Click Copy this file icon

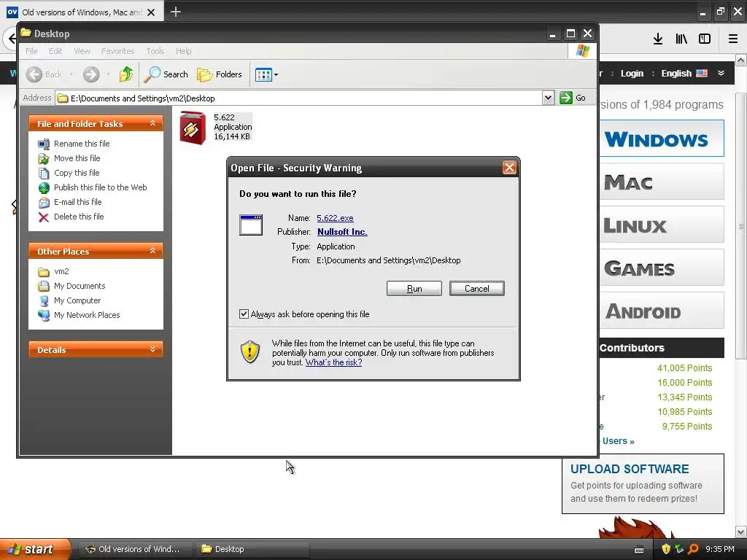pyautogui.click(x=44, y=173)
